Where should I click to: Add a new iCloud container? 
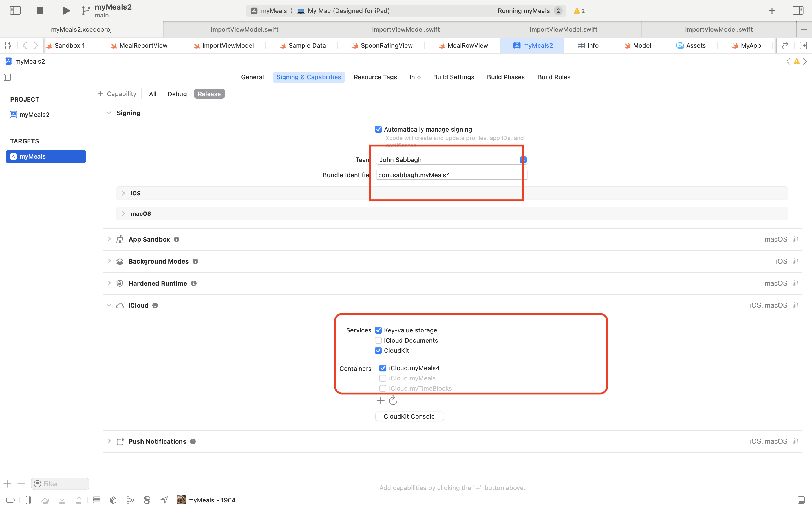coord(381,400)
